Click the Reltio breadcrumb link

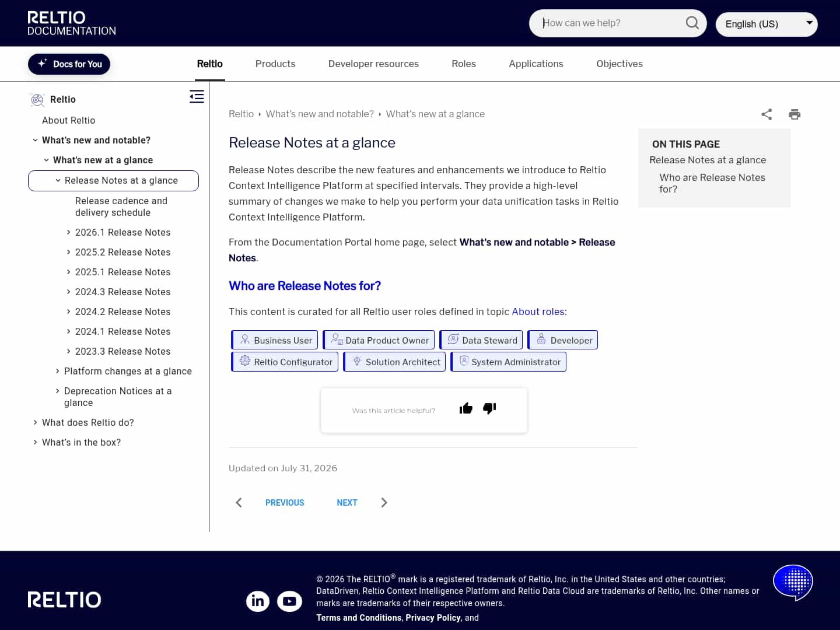coord(241,114)
